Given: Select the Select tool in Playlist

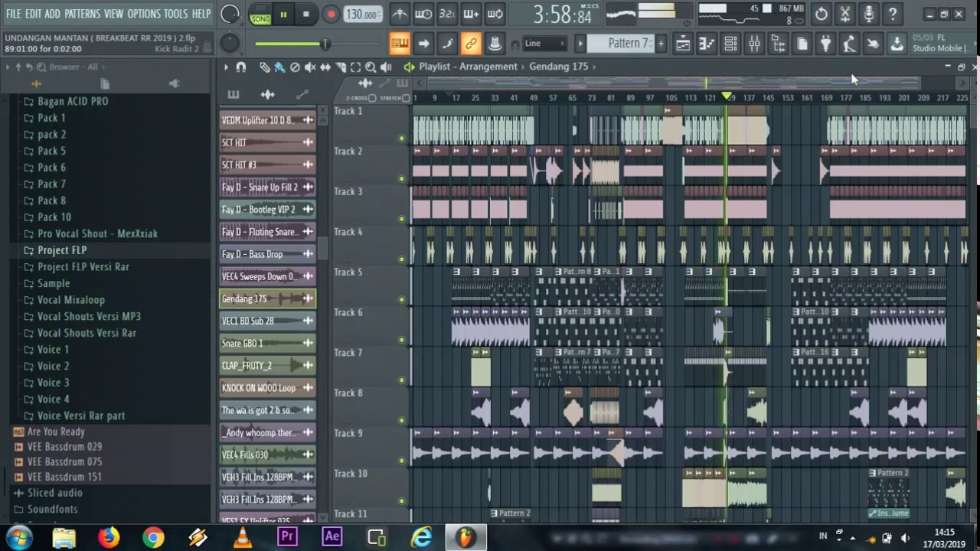Looking at the screenshot, I should 355,67.
